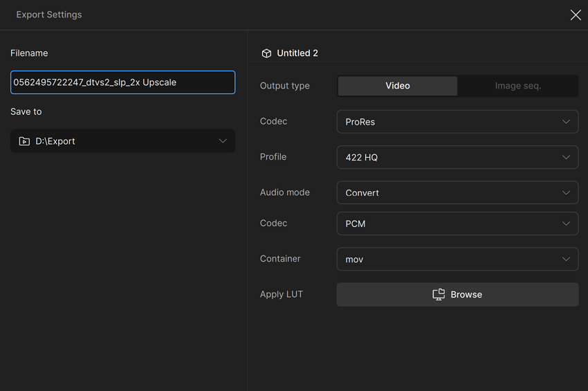Click the Audio mode label
The width and height of the screenshot is (588, 391).
click(284, 192)
